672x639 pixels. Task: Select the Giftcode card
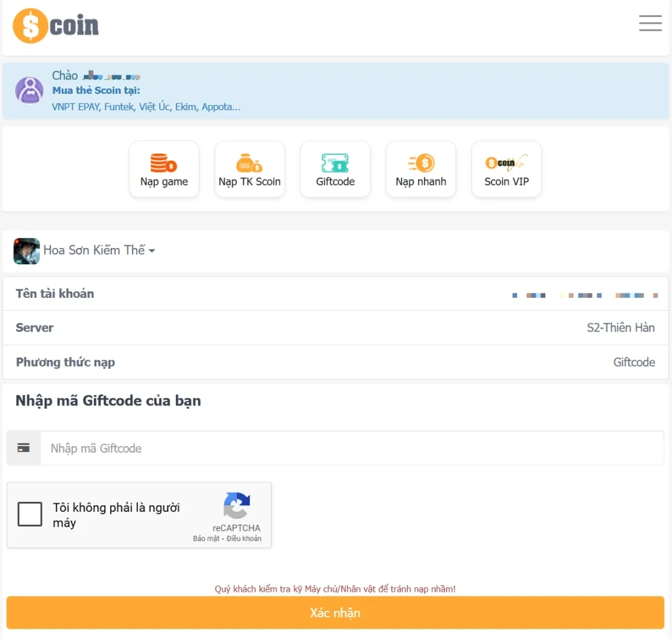(x=335, y=169)
